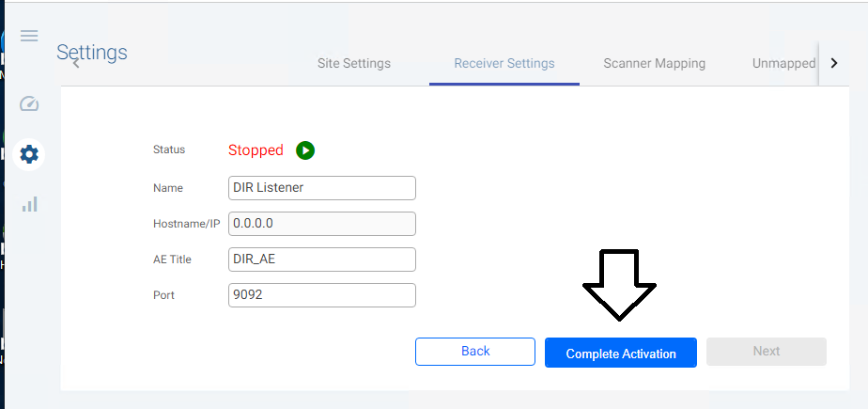The image size is (868, 409).
Task: Go to the partially visible Unmapped tab
Action: 783,64
